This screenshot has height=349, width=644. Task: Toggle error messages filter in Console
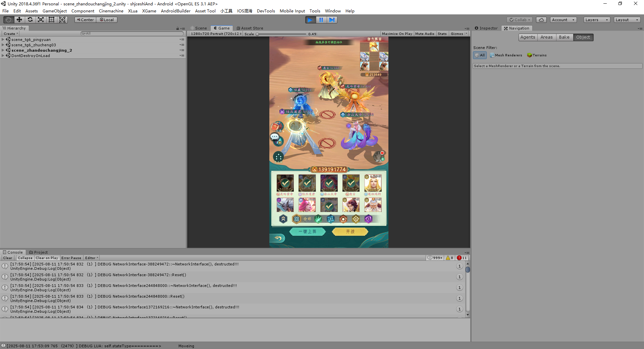coord(462,258)
